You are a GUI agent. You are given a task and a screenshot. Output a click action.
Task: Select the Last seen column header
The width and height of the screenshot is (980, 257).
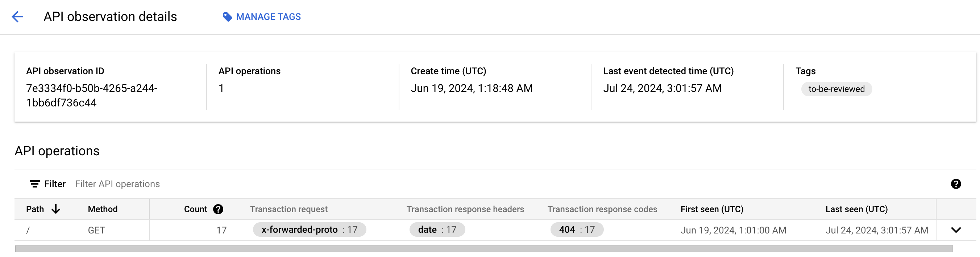(x=856, y=209)
